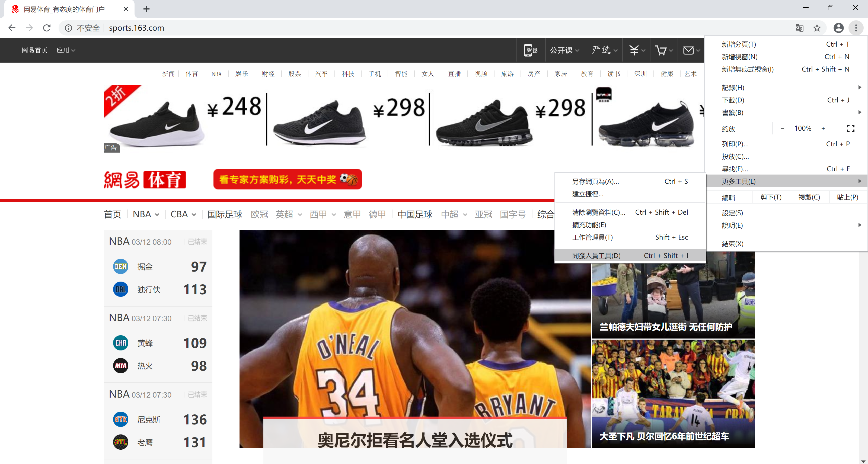Screen dimensions: 868x464
Task: Open the 国际足球 navigation link
Action: click(x=224, y=214)
